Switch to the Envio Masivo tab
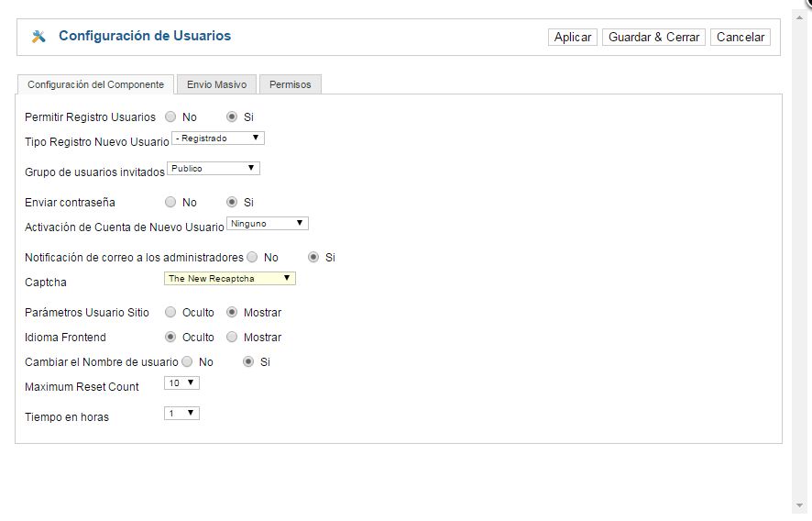Image resolution: width=812 pixels, height=521 pixels. [216, 84]
